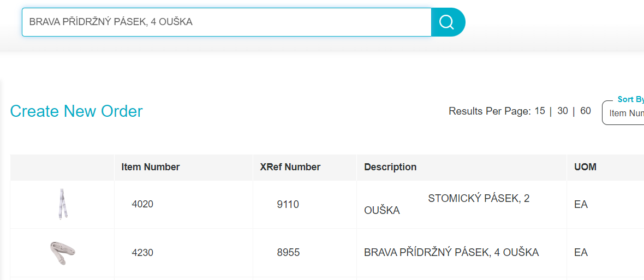
Task: Click the Item Number column header
Action: click(x=150, y=167)
